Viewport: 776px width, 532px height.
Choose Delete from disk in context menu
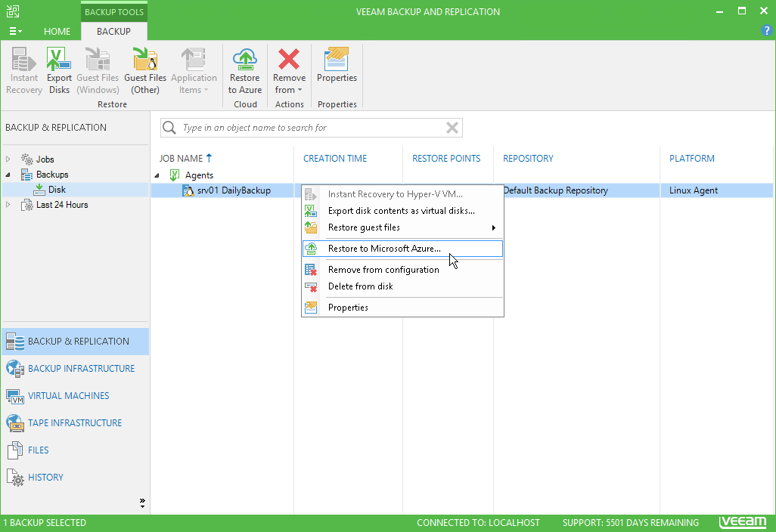coord(402,286)
